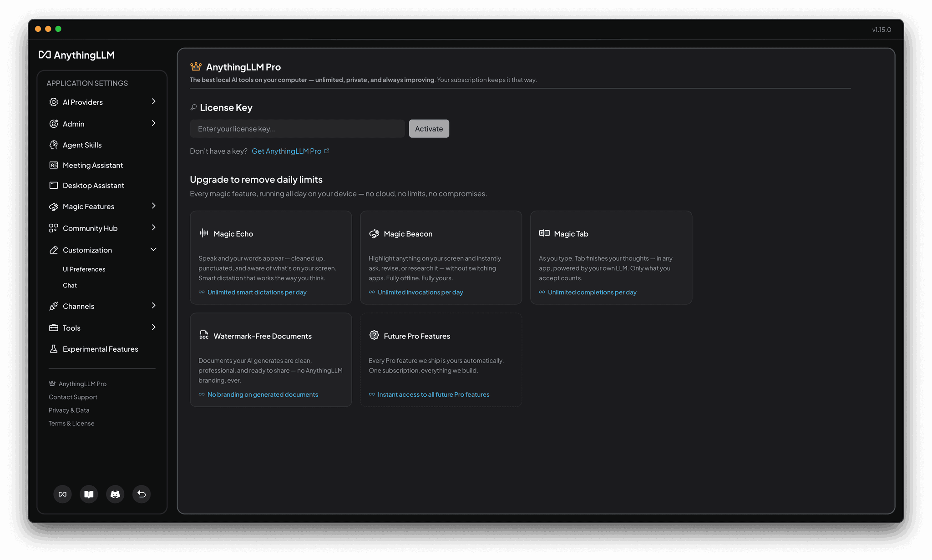
Task: Select UI Preferences submenu item
Action: (x=84, y=269)
